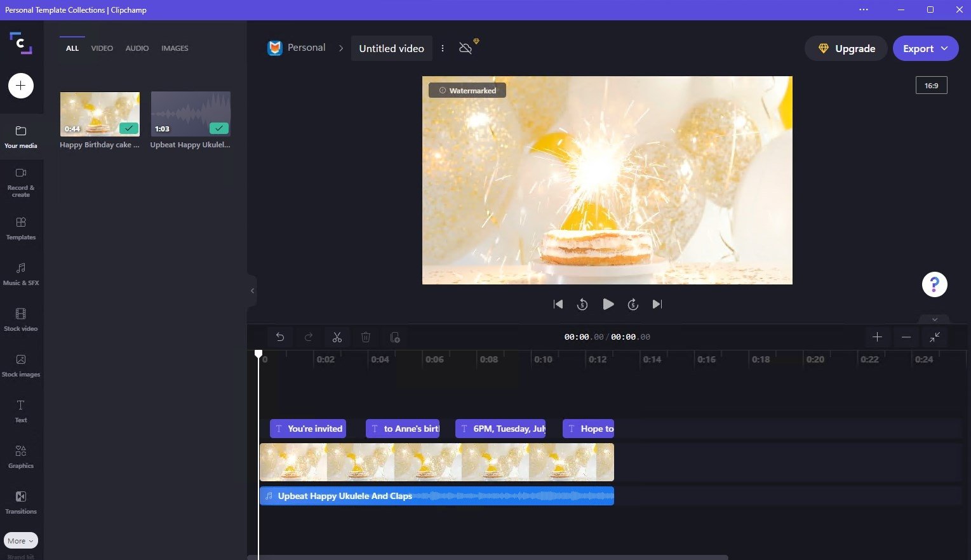Select Happy Birthday cake media thumbnail
This screenshot has height=560, width=971.
coord(100,114)
